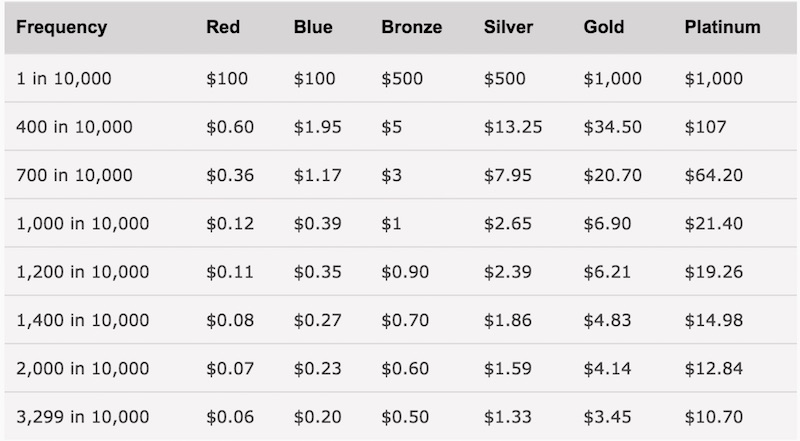Click the Silver column header
The width and height of the screenshot is (800, 441).
point(510,28)
